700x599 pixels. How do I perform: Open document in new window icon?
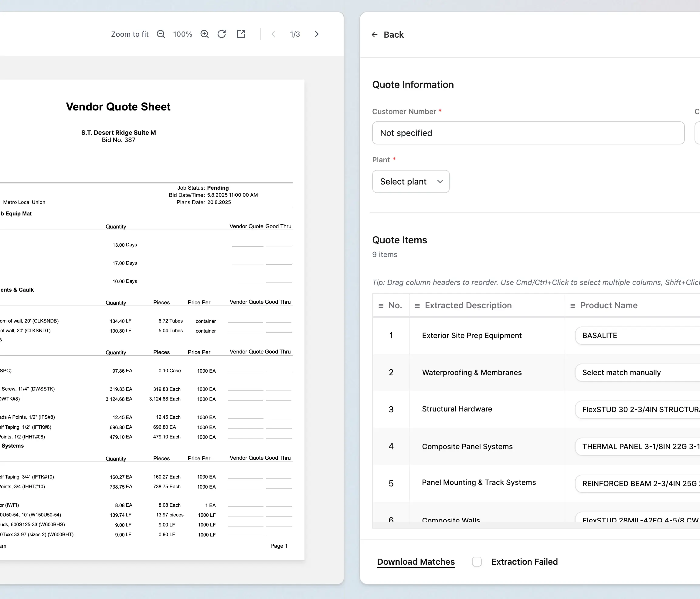tap(241, 34)
